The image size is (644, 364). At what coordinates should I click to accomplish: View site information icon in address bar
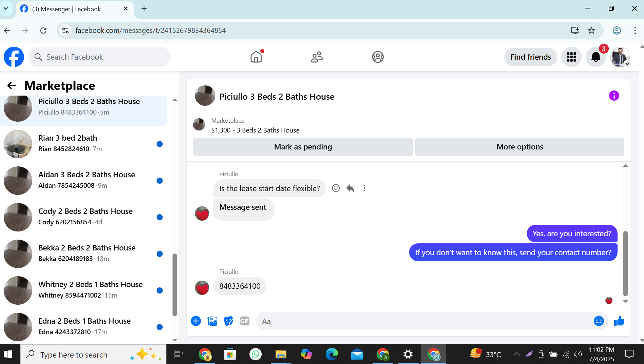pyautogui.click(x=65, y=31)
